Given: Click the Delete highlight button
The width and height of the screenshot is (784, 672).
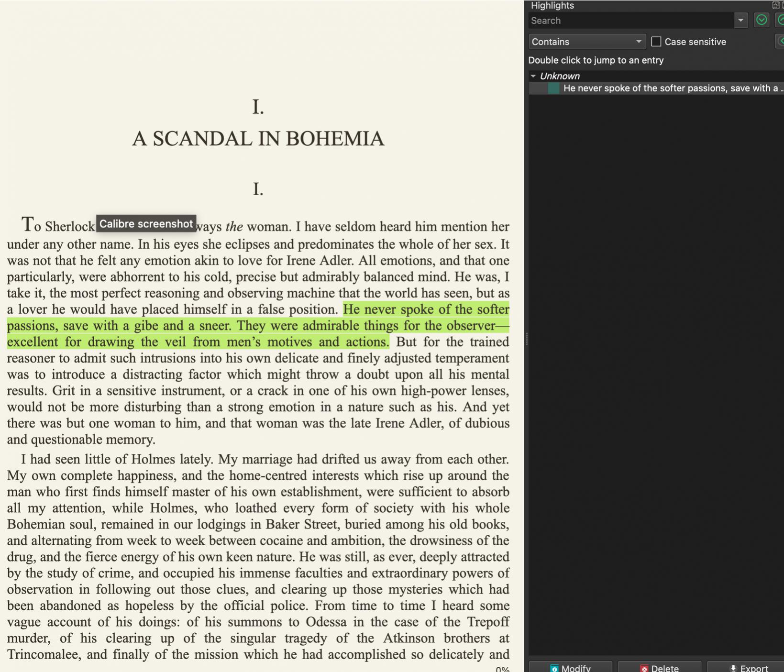Looking at the screenshot, I should (659, 667).
